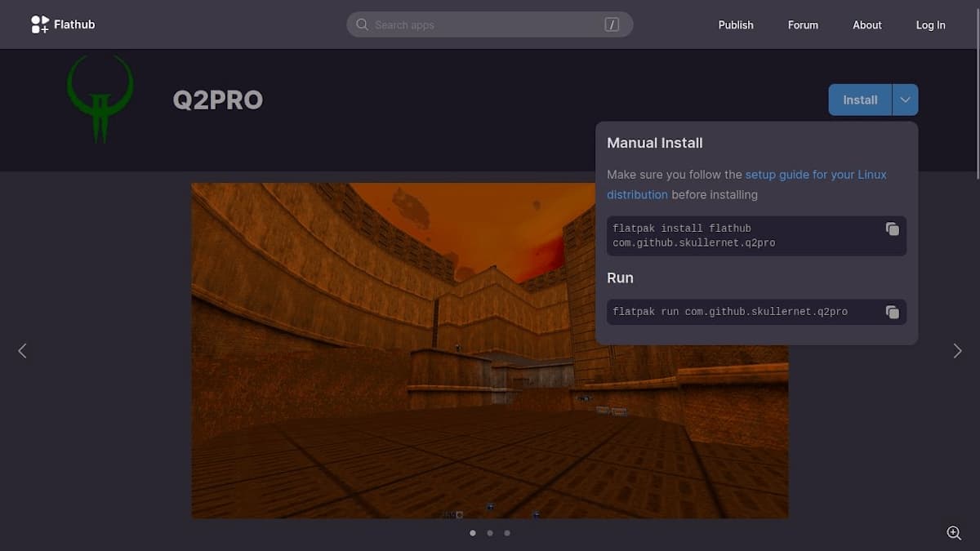Select Log In in the header
The image size is (980, 551).
click(930, 25)
